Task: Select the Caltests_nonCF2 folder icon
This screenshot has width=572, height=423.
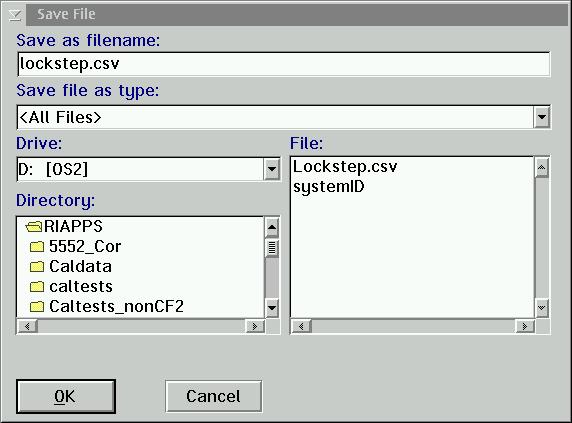Action: point(37,307)
